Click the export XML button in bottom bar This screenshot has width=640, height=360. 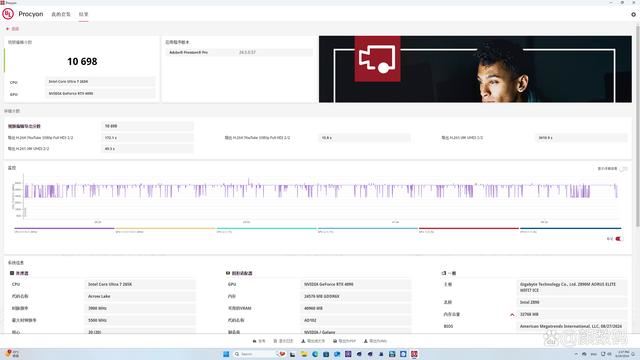(375, 341)
